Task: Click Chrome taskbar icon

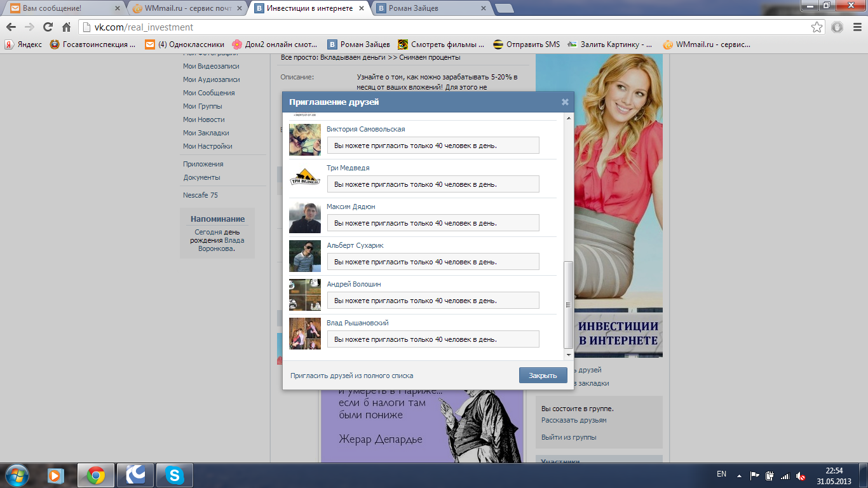Action: (96, 475)
